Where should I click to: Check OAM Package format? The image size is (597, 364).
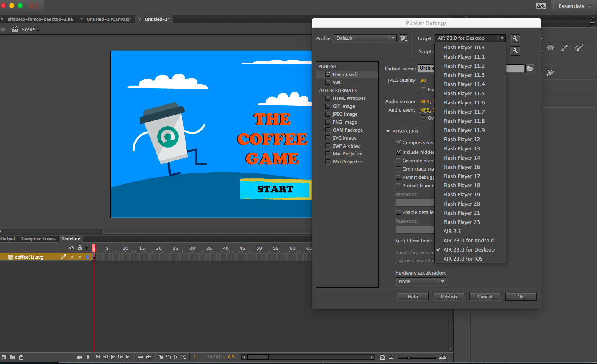tap(328, 130)
